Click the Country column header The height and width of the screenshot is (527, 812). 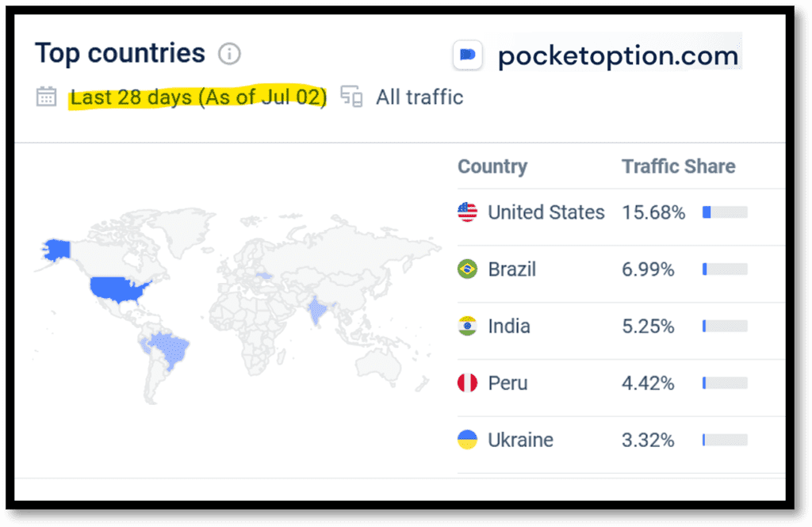pos(492,166)
